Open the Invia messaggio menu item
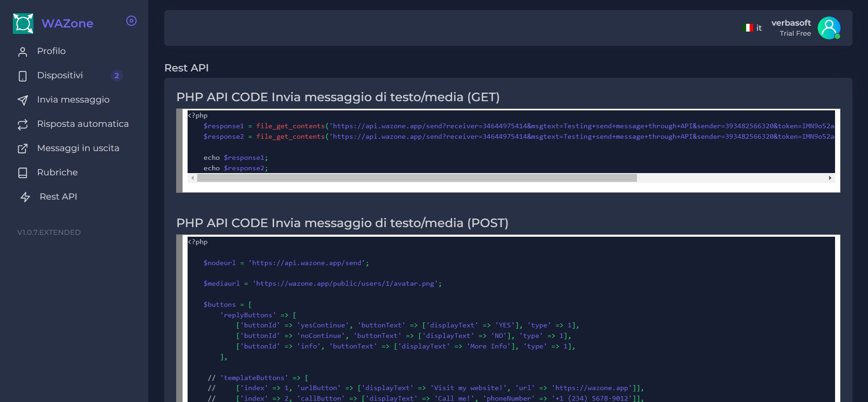Screen dimensions: 868x402 click(x=74, y=100)
